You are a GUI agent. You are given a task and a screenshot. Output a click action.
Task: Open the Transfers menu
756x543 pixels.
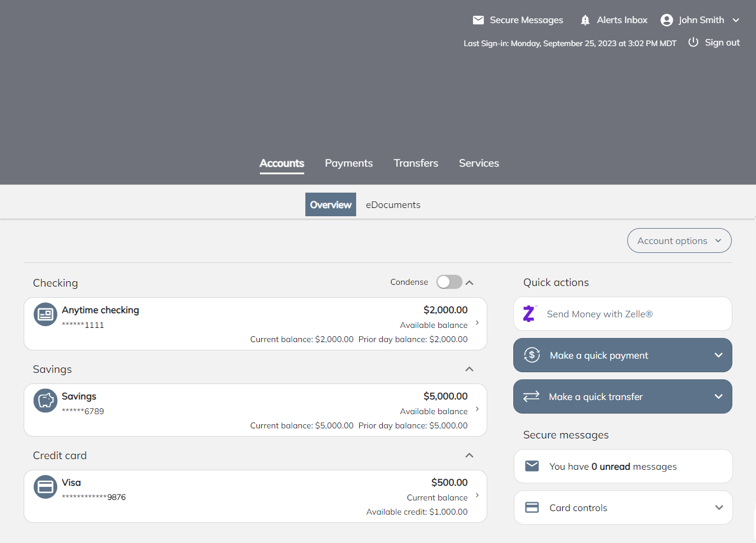click(x=416, y=163)
